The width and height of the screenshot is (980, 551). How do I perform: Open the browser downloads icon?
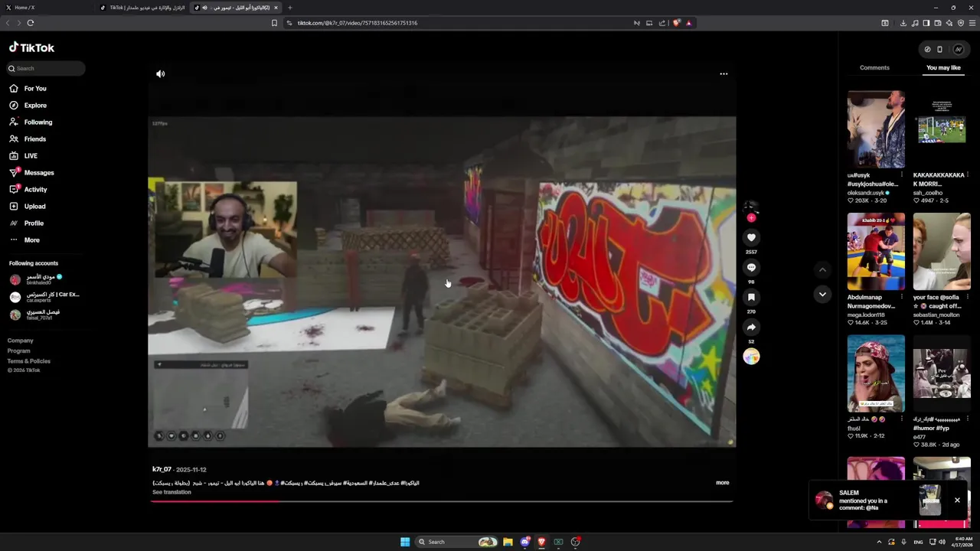click(903, 23)
